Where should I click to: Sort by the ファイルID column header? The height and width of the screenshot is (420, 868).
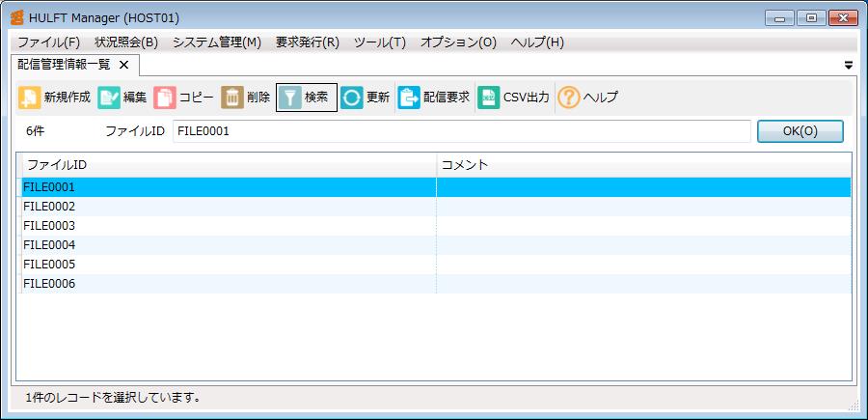point(229,165)
